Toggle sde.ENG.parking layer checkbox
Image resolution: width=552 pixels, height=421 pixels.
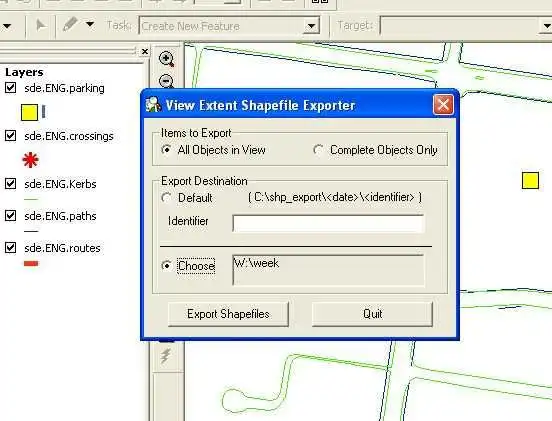coord(11,88)
